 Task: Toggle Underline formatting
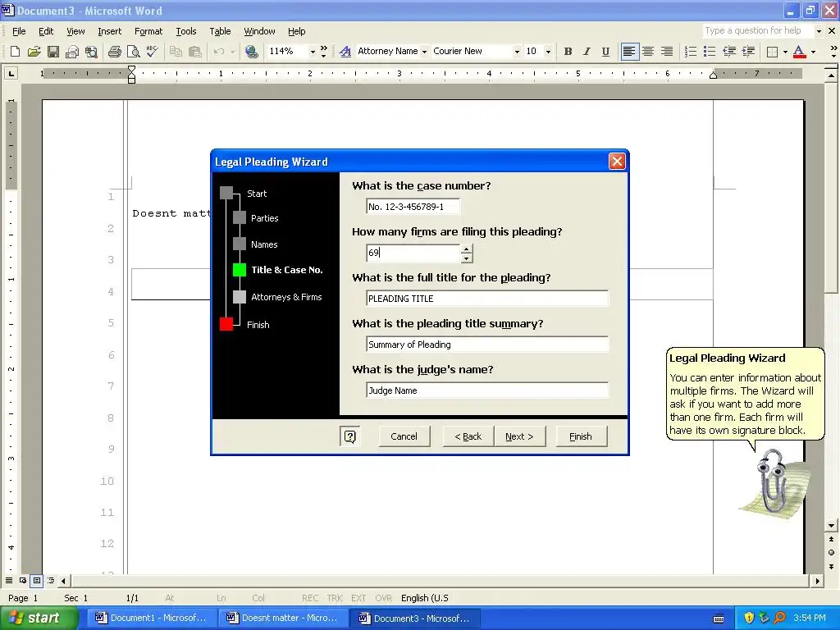(x=605, y=52)
